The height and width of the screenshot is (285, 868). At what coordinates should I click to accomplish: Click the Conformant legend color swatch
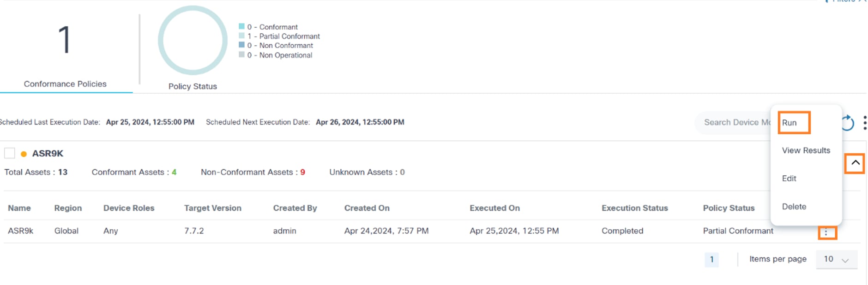point(241,26)
